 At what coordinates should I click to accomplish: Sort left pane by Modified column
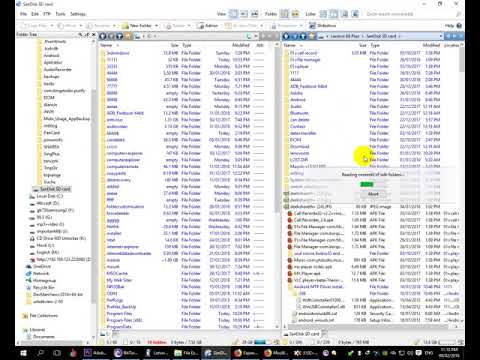[x=241, y=45]
